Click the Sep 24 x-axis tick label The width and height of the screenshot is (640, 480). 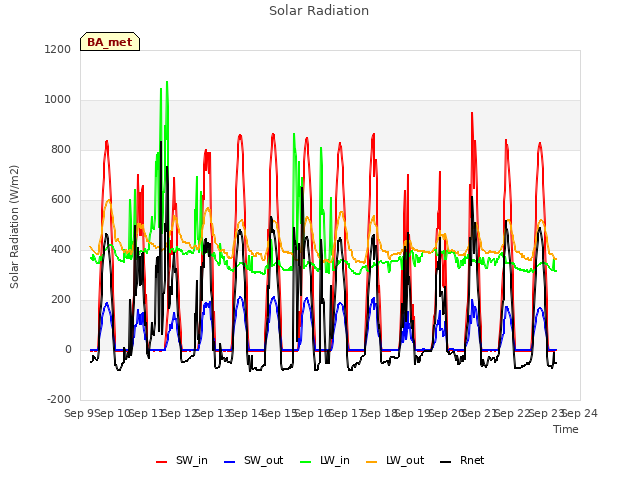click(x=580, y=413)
